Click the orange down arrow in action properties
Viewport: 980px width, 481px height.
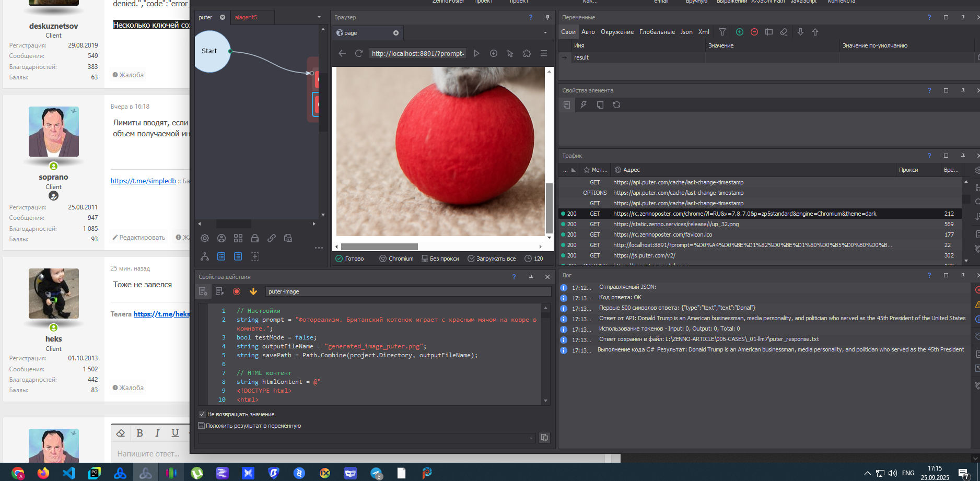(253, 291)
